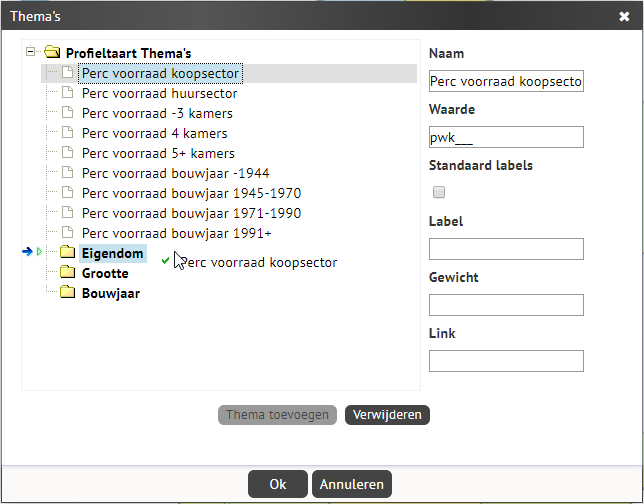
Task: Click the Bouwjaar folder icon
Action: point(67,292)
